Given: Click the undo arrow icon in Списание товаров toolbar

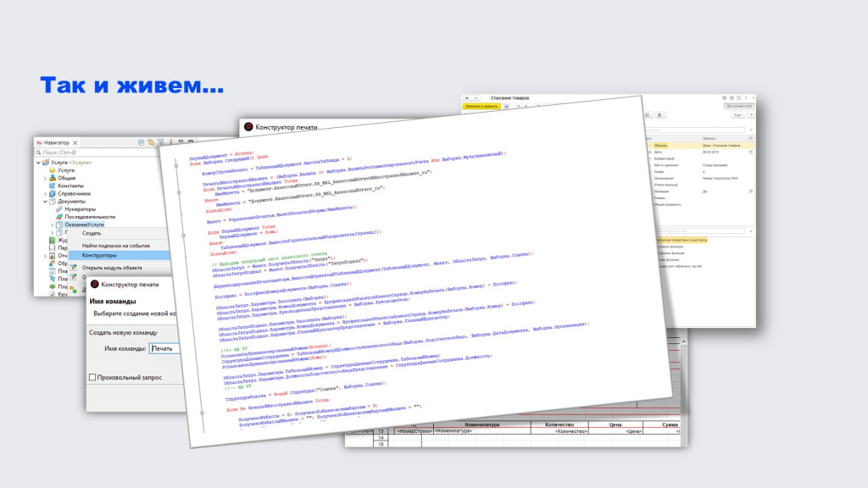Looking at the screenshot, I should pos(519,106).
